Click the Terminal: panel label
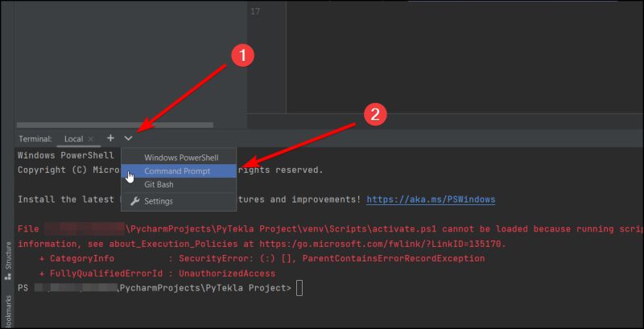644x329 pixels. (35, 139)
